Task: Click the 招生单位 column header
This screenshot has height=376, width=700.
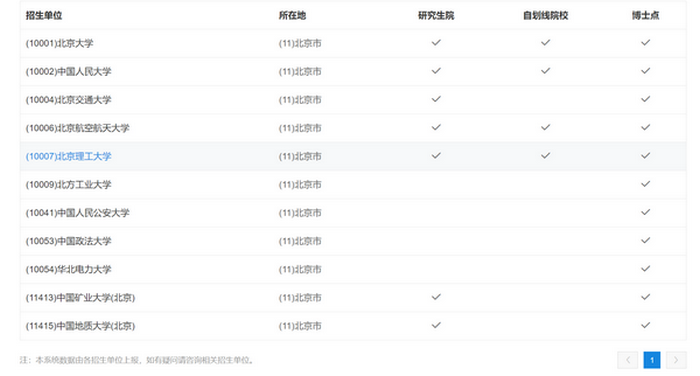Action: point(44,15)
